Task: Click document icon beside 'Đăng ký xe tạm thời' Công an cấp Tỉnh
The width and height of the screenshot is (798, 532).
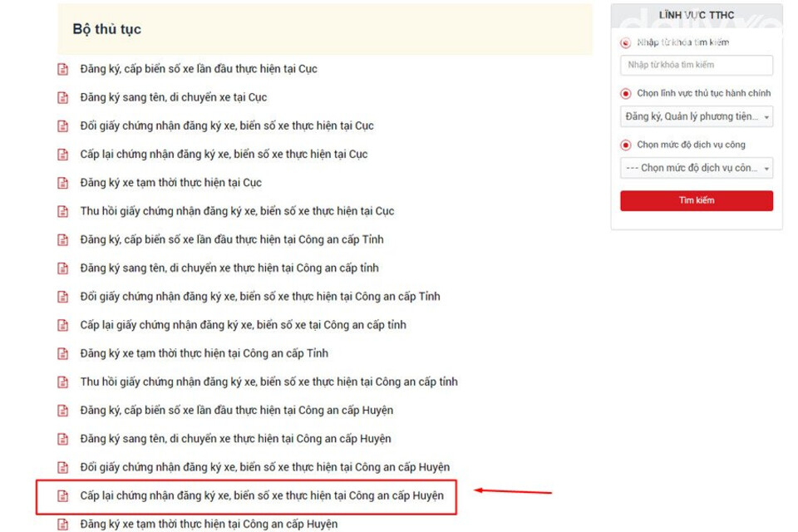Action: click(x=62, y=353)
